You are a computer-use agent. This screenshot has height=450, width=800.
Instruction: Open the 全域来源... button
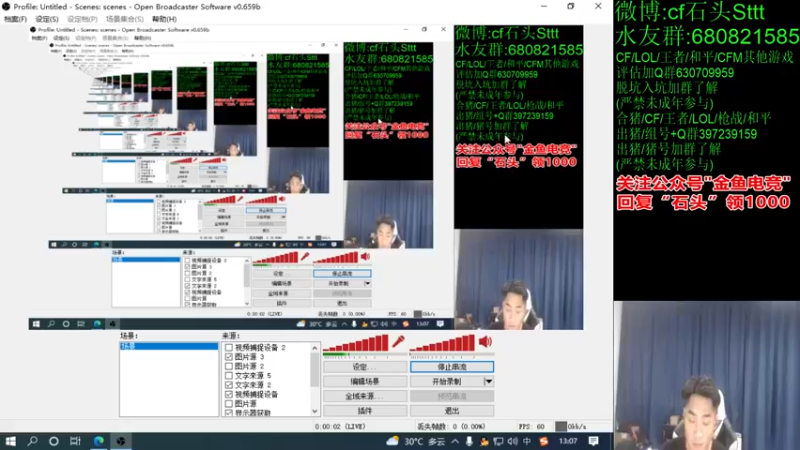pyautogui.click(x=365, y=396)
